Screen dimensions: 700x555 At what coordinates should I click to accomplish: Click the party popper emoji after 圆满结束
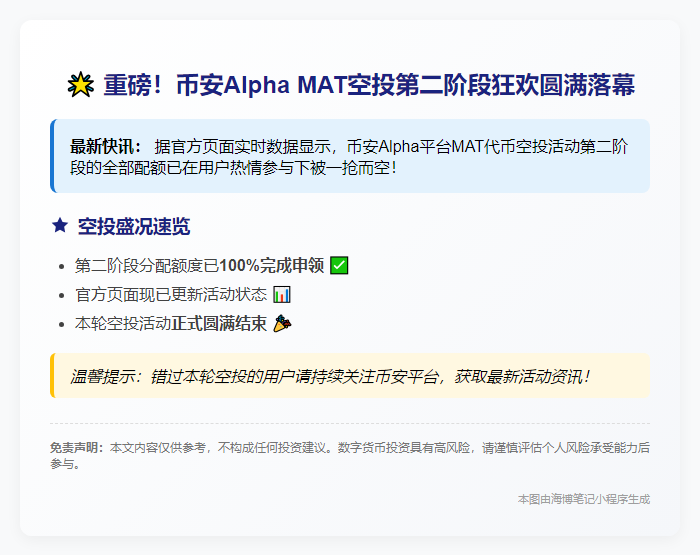282,323
